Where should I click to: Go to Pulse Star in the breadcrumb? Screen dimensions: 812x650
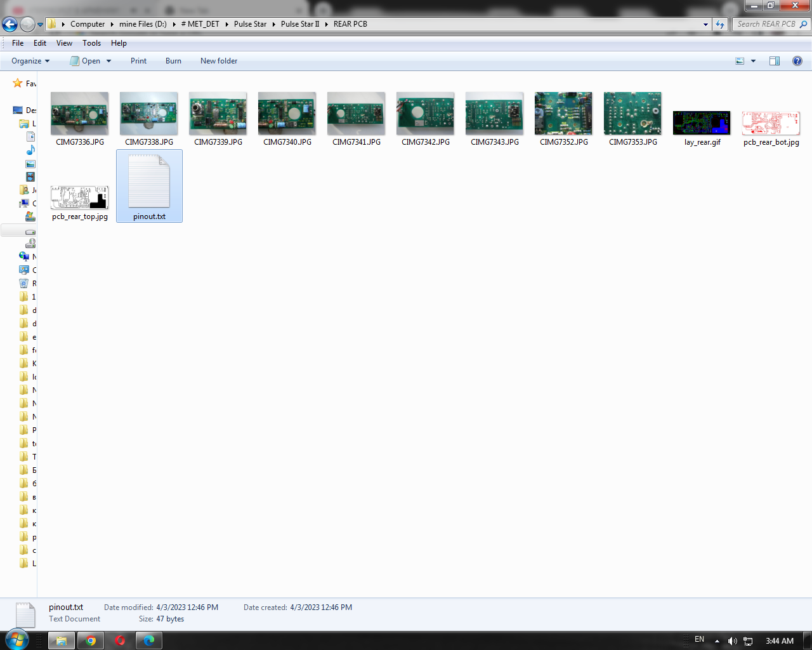click(250, 24)
